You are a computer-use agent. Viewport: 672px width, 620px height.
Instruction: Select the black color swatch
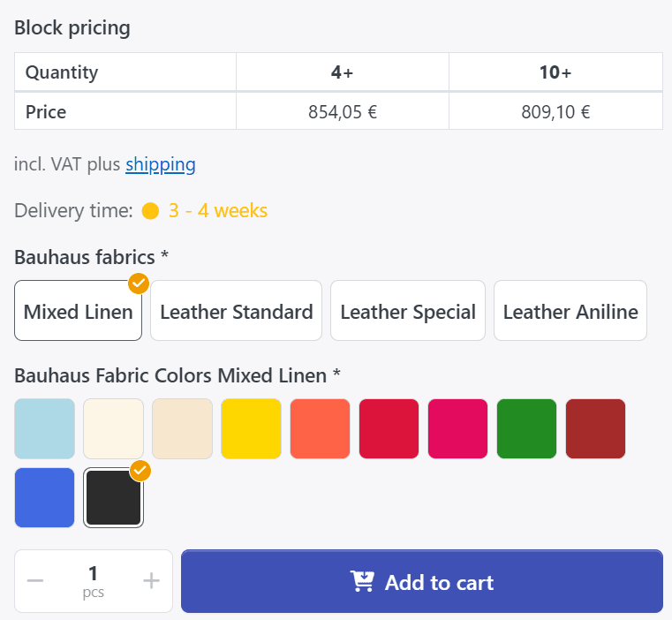pos(113,498)
